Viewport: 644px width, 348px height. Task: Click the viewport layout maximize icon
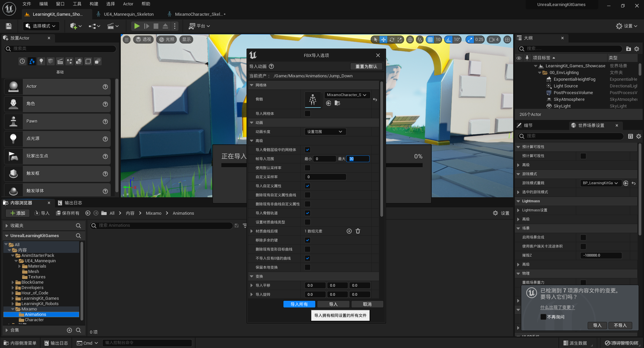(507, 40)
